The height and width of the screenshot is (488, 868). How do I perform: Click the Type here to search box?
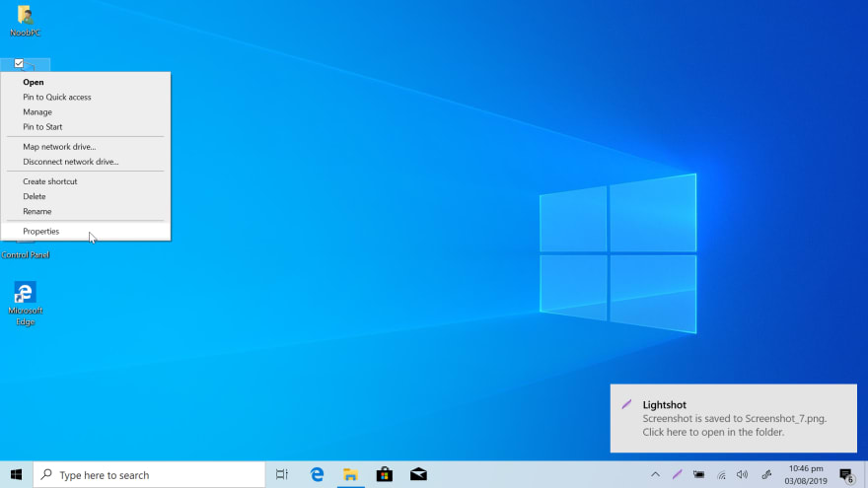click(x=150, y=475)
